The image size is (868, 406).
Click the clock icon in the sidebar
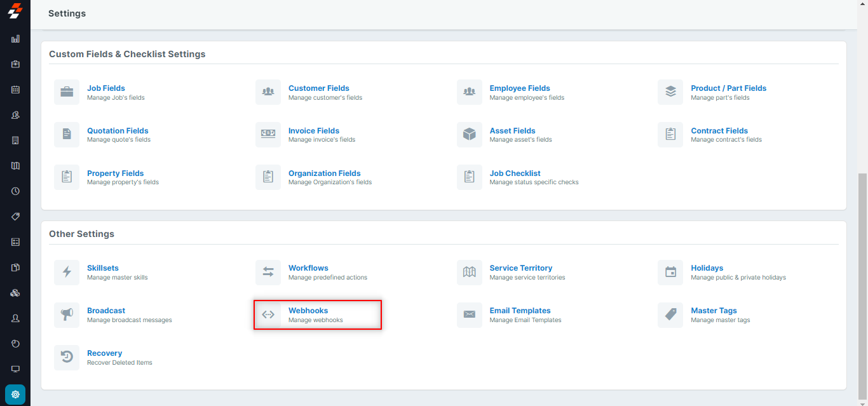click(15, 191)
